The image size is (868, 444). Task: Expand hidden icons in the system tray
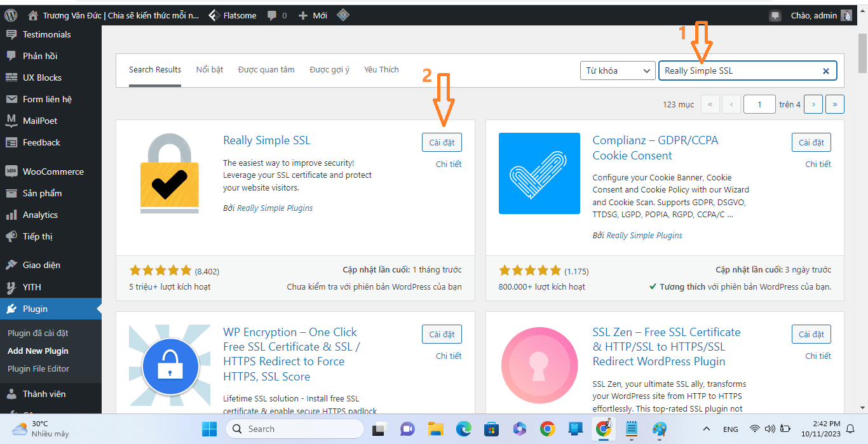tap(706, 429)
